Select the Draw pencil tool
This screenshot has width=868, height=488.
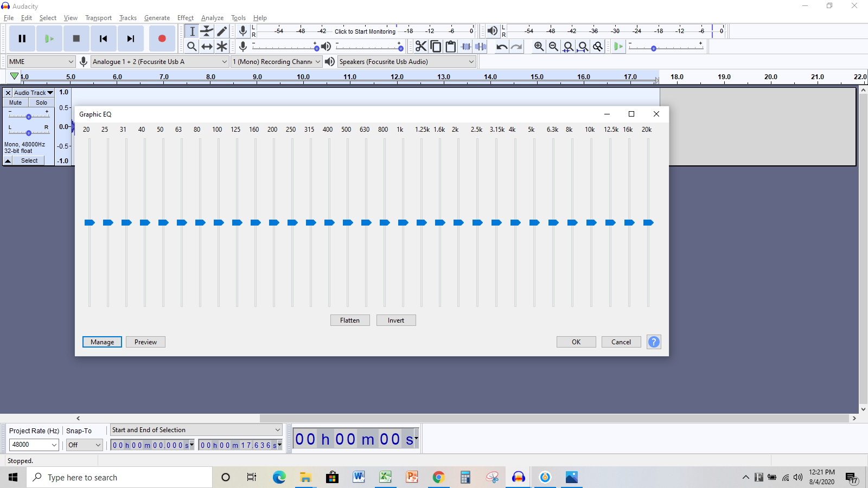click(x=222, y=31)
